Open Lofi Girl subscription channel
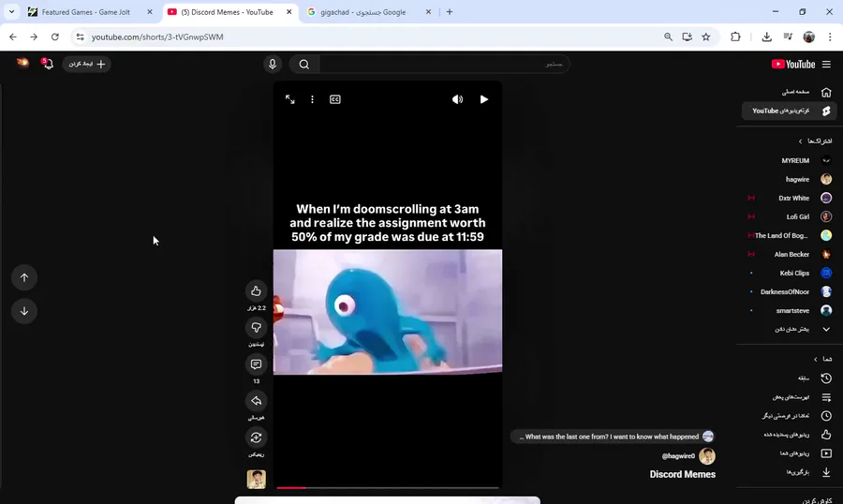Image resolution: width=843 pixels, height=504 pixels. tap(790, 216)
